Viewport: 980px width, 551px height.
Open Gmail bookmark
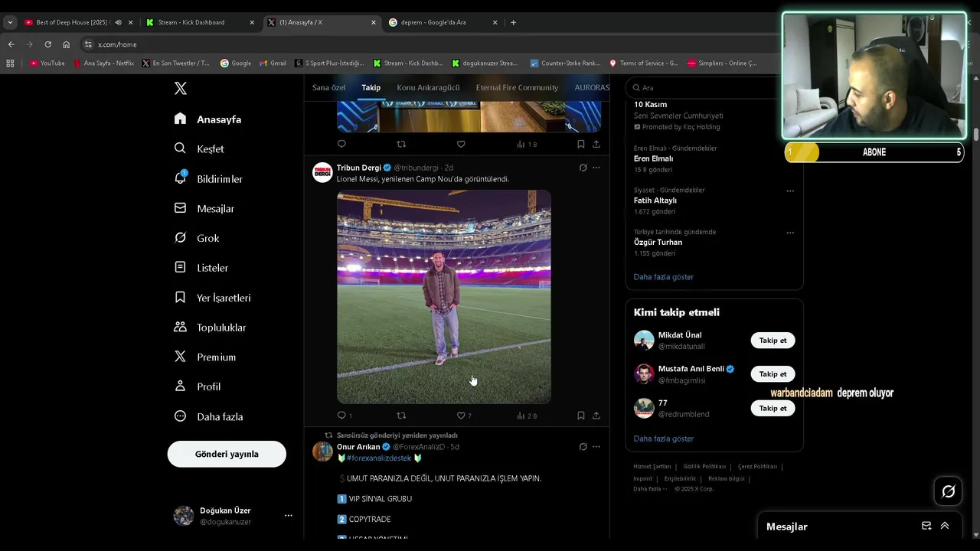tap(273, 64)
